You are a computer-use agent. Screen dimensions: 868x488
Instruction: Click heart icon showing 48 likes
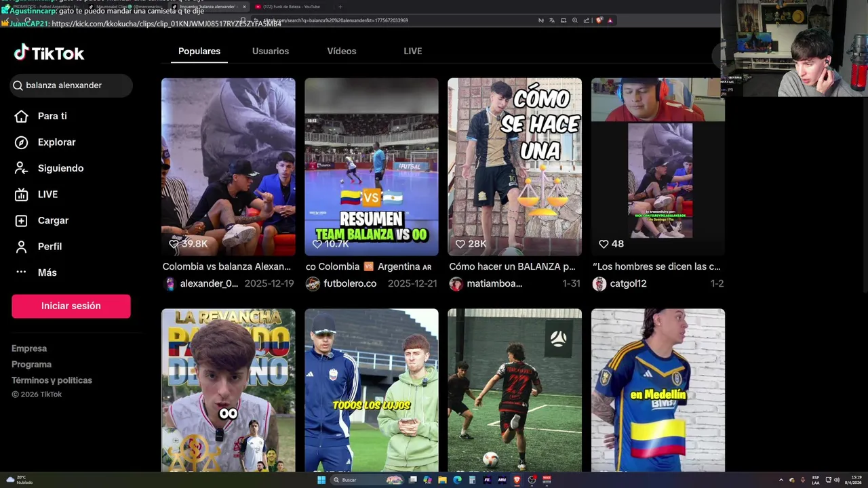coord(604,244)
